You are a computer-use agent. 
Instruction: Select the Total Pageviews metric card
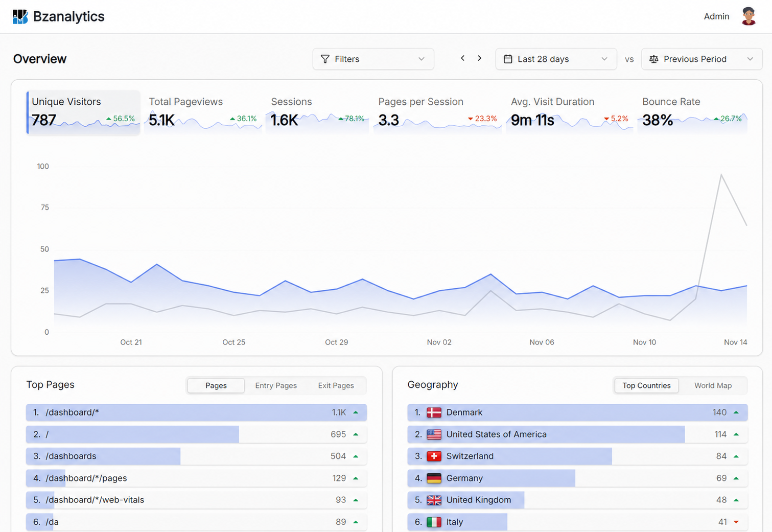tap(203, 112)
